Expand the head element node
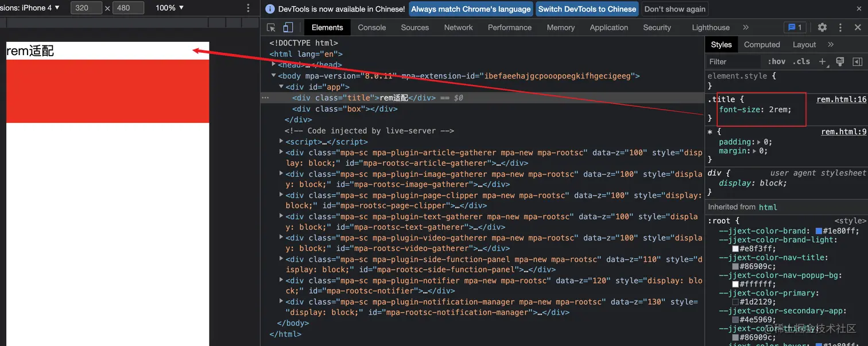This screenshot has width=868, height=346. 273,65
